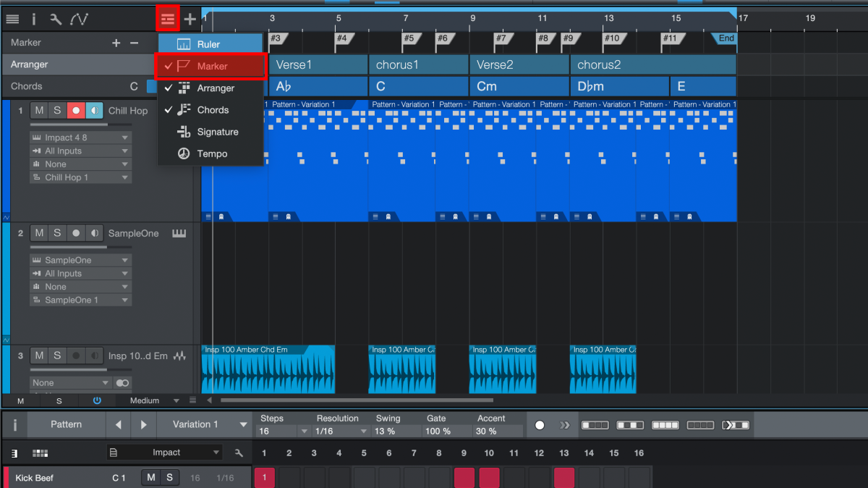Select Ruler in the global track menu
Viewport: 868px width, 488px height.
tap(210, 44)
